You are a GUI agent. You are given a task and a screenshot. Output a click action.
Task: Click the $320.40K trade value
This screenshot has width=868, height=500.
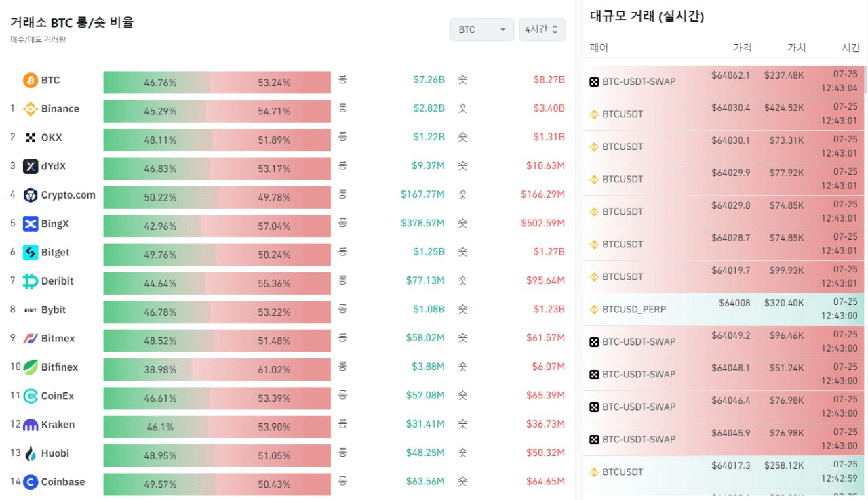784,303
